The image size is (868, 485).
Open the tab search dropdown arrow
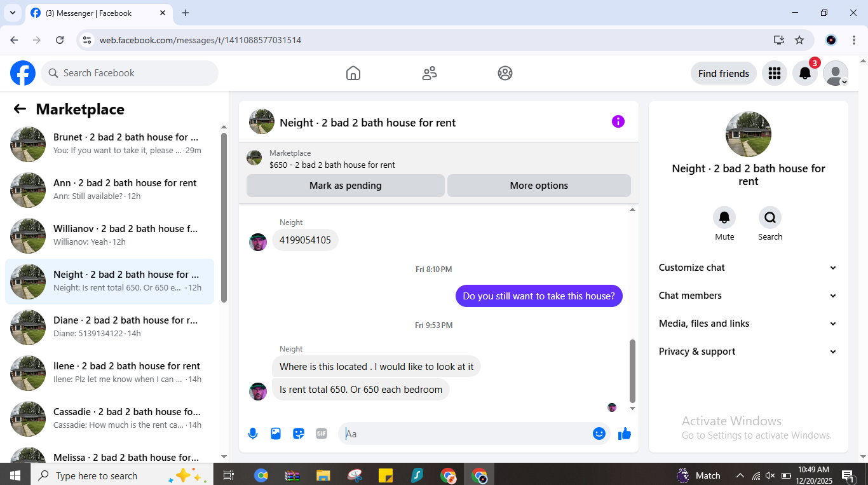pos(13,13)
